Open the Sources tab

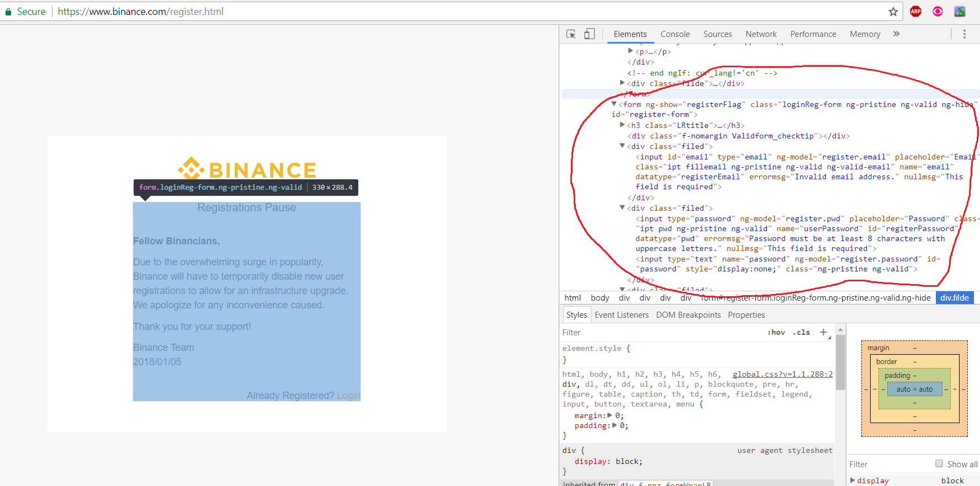[718, 34]
